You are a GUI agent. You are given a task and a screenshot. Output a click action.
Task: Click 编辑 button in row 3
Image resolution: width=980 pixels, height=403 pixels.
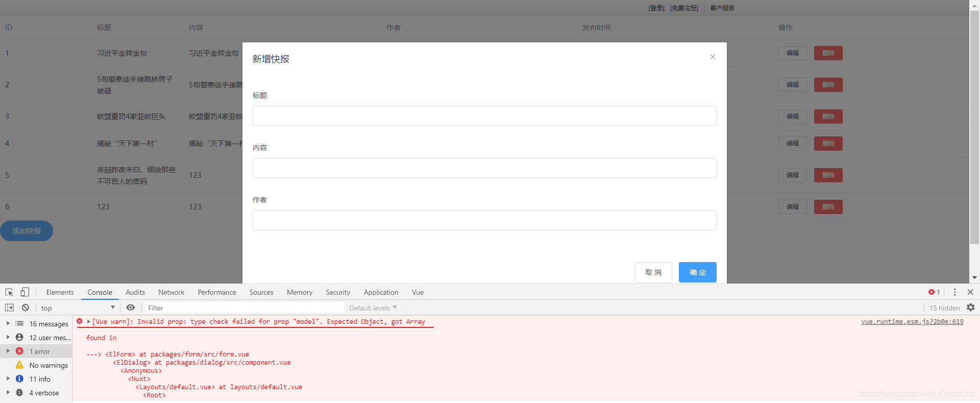coord(792,116)
